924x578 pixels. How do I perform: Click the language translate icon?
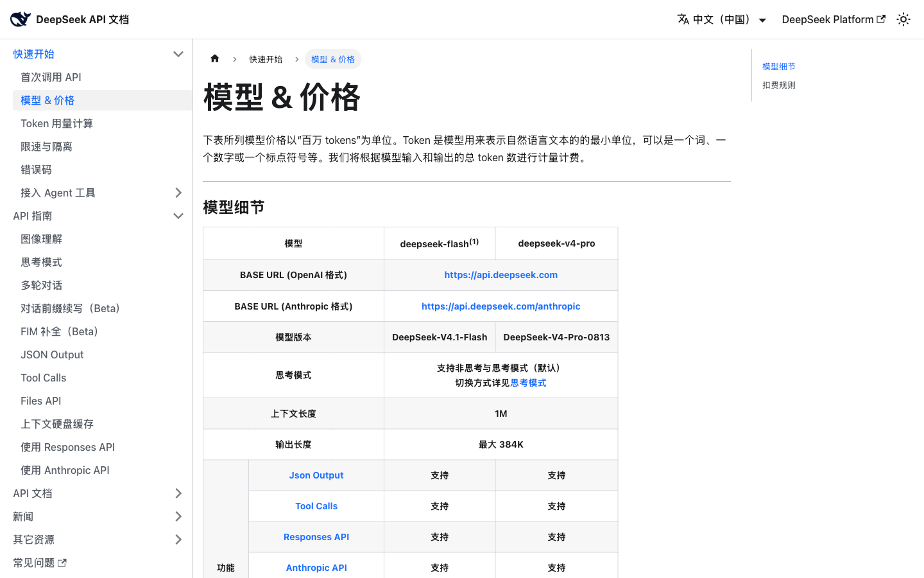coord(683,19)
